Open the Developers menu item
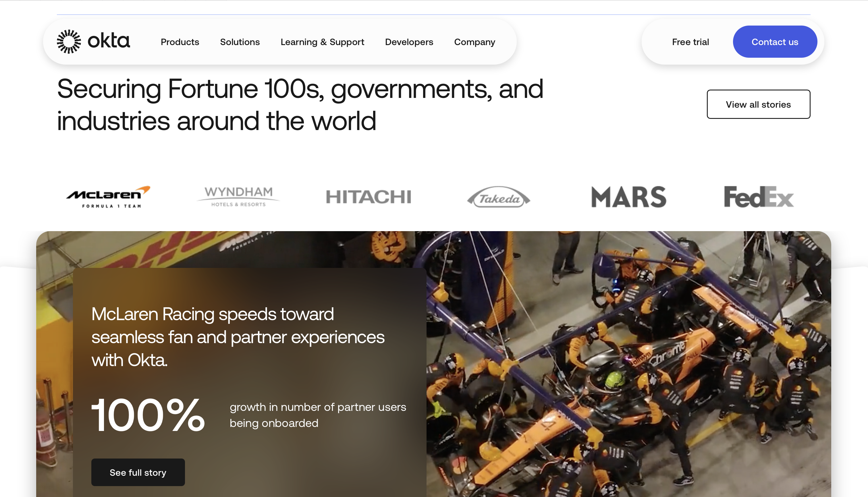868x497 pixels. [x=409, y=42]
